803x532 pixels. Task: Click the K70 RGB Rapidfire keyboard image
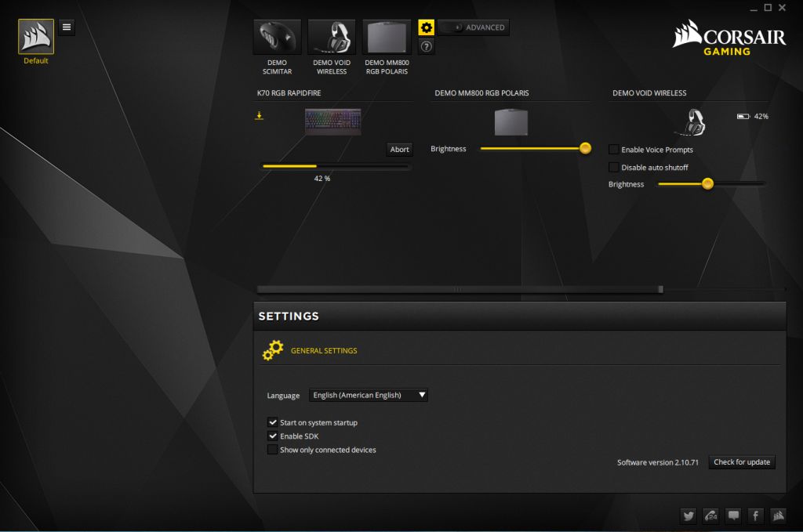(332, 121)
